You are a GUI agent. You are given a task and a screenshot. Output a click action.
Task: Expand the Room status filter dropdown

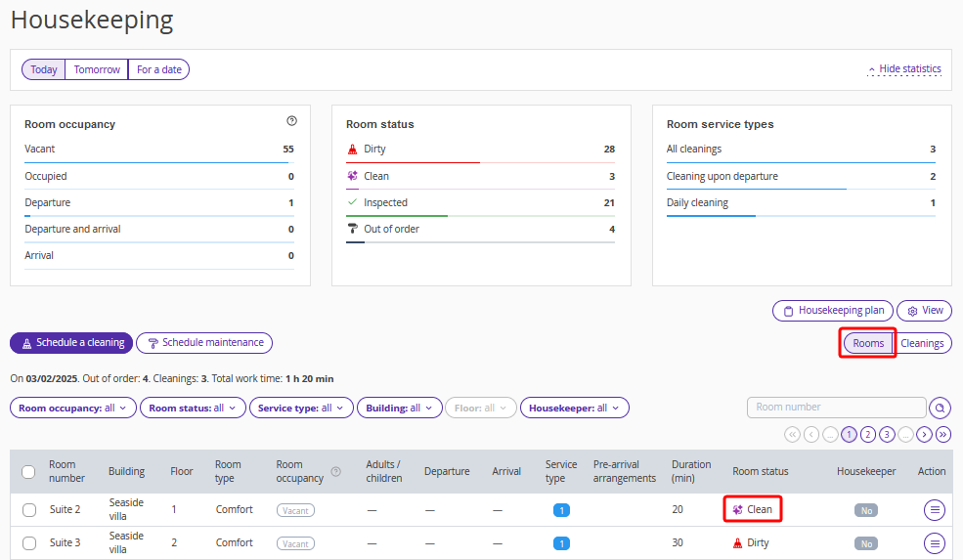tap(193, 409)
